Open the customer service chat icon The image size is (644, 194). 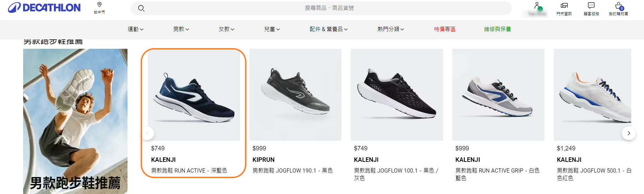click(x=591, y=6)
